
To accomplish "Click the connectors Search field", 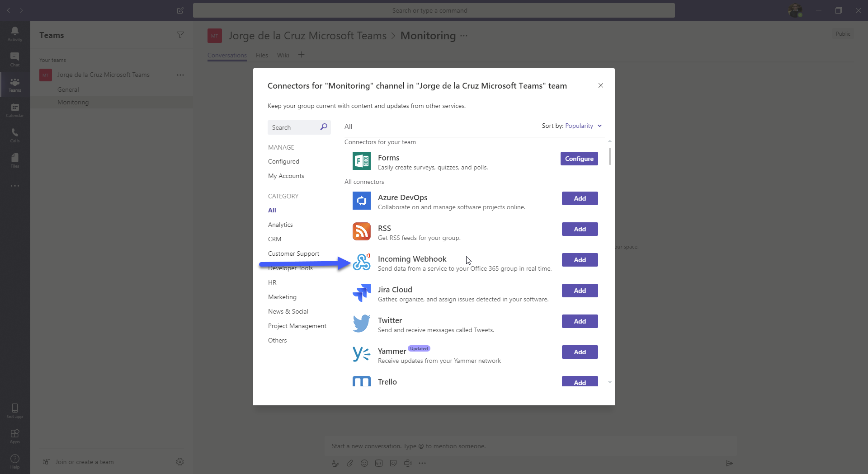I will click(x=299, y=127).
